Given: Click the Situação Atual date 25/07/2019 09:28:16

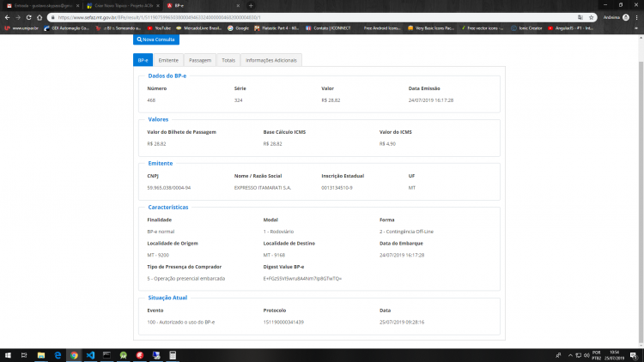Looking at the screenshot, I should coord(402,323).
